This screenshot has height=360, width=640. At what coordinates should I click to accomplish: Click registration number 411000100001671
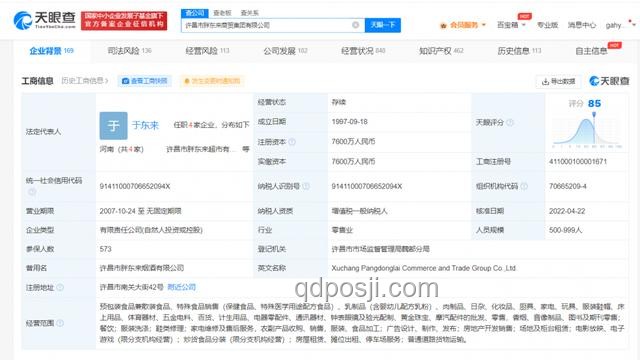point(578,162)
